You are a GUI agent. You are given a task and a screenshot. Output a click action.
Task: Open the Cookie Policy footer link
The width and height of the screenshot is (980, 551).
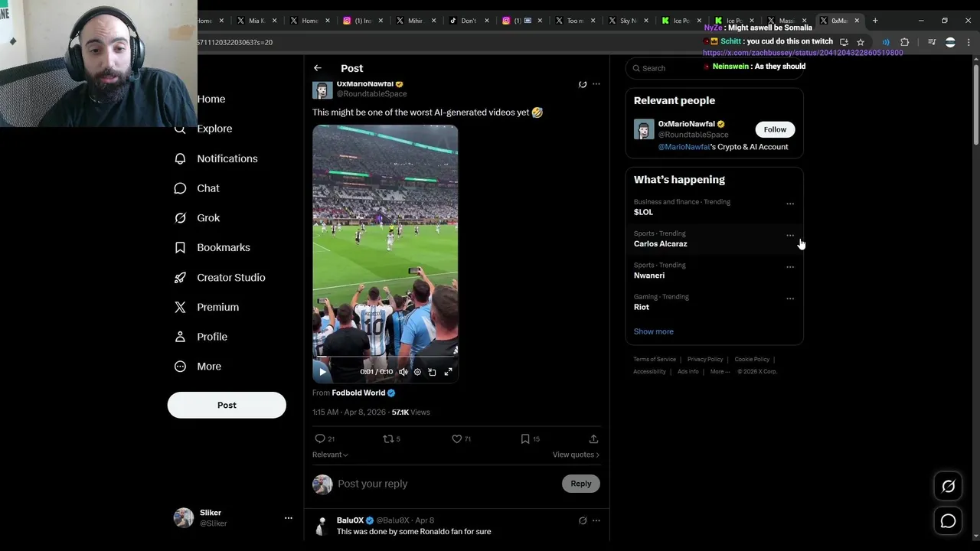pyautogui.click(x=752, y=360)
